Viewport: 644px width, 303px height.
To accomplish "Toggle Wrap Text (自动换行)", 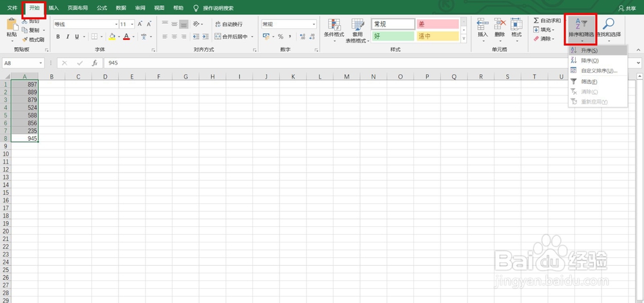I will (229, 24).
